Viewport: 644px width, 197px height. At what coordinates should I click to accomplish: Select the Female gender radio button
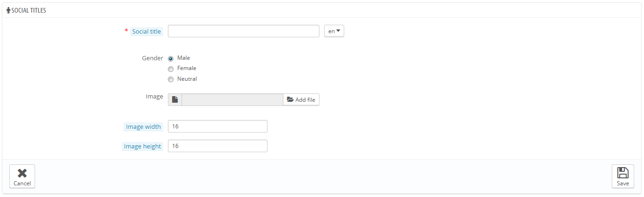pos(171,69)
